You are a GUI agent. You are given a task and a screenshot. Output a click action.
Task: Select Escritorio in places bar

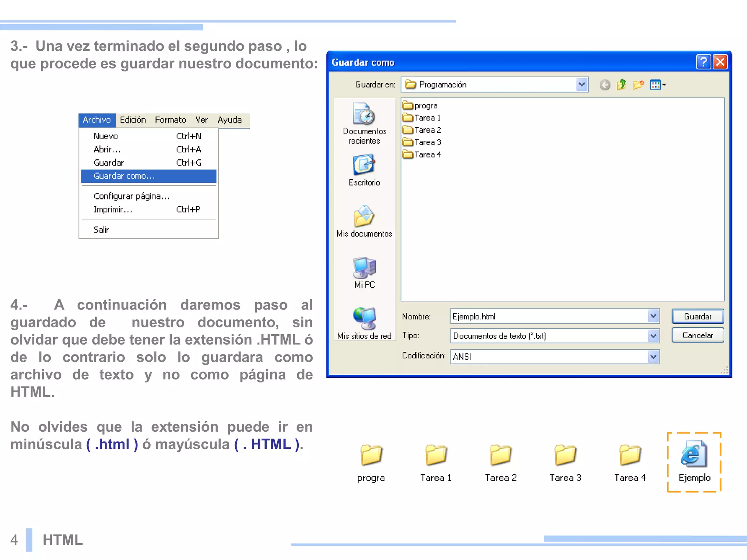point(364,170)
